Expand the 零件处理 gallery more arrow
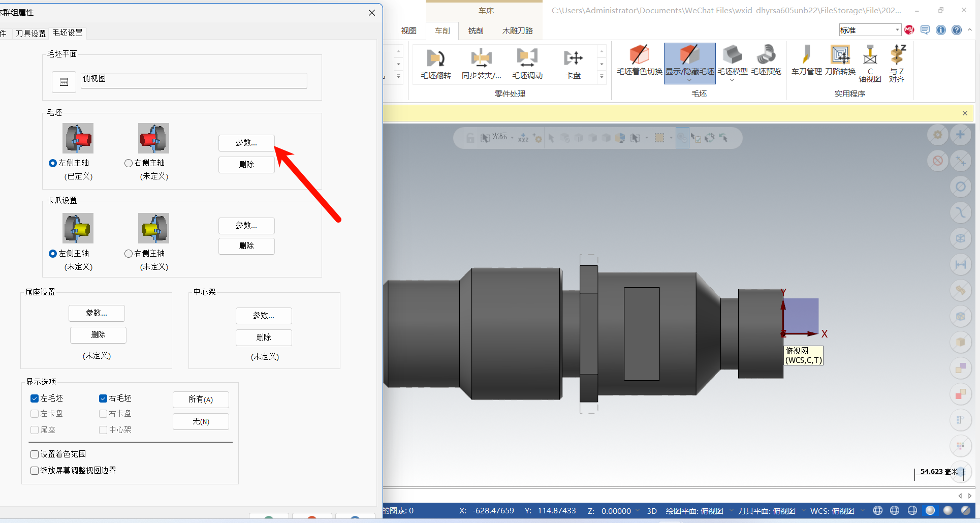The width and height of the screenshot is (980, 523). (602, 76)
